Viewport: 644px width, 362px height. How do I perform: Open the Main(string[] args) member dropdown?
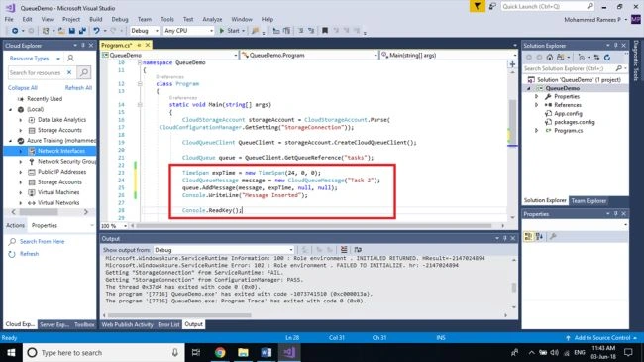tap(448, 55)
